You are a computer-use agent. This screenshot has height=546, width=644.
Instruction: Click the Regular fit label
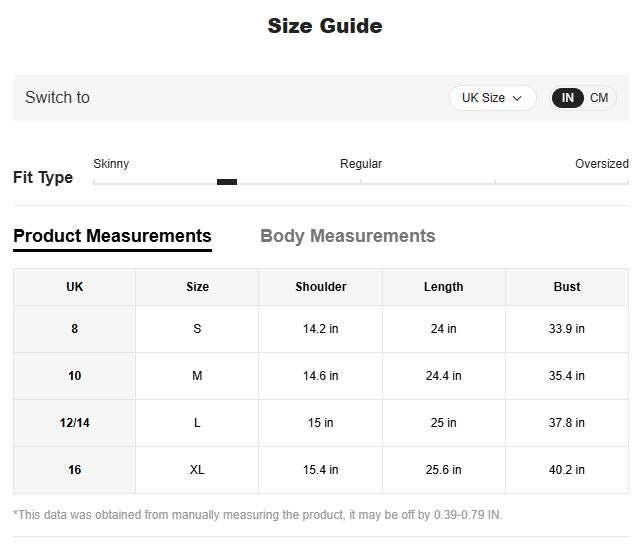tap(361, 164)
